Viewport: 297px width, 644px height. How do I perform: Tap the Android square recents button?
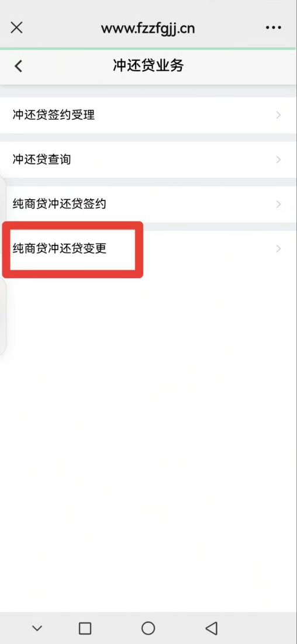(x=85, y=628)
